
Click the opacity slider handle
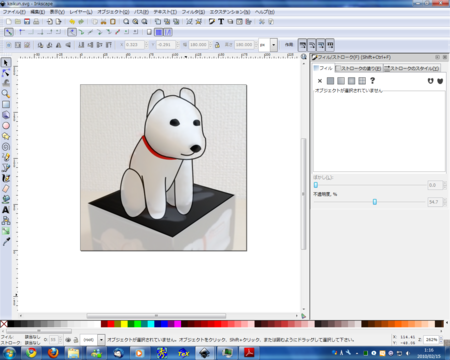(375, 202)
